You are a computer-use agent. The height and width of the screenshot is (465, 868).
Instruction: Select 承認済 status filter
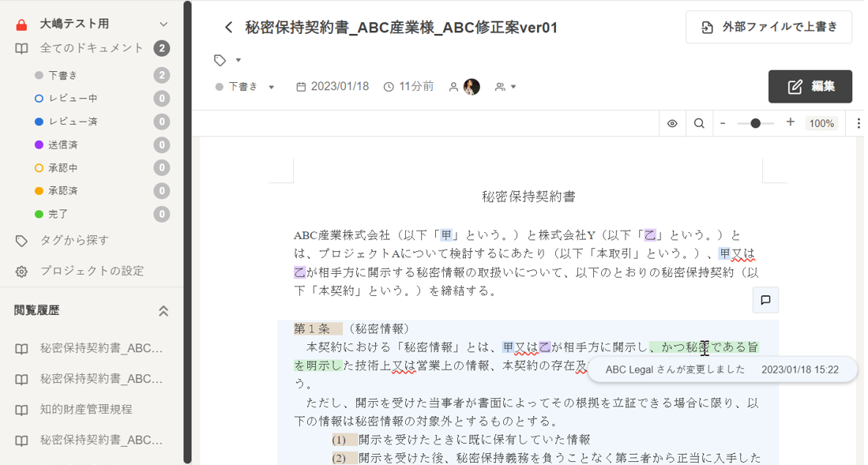[62, 191]
